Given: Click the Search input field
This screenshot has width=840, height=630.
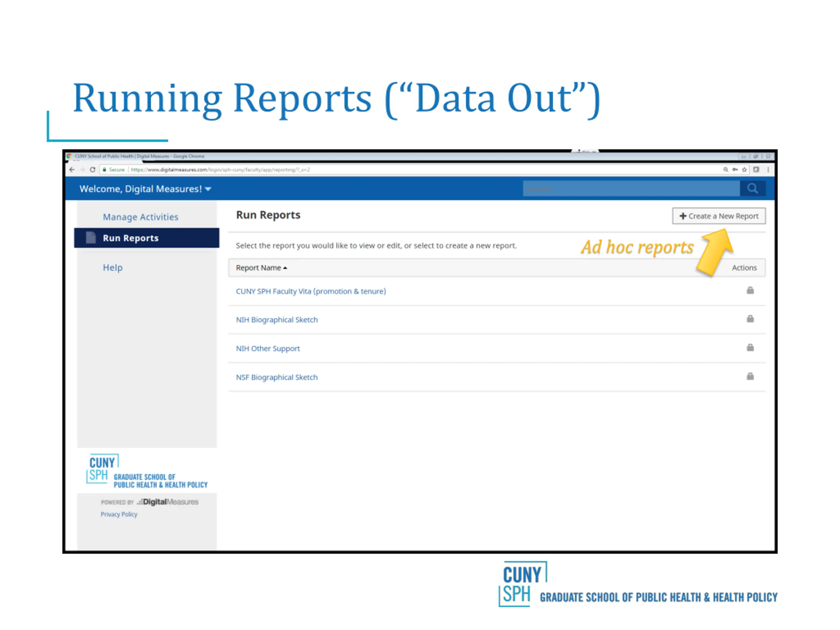Looking at the screenshot, I should pyautogui.click(x=631, y=188).
